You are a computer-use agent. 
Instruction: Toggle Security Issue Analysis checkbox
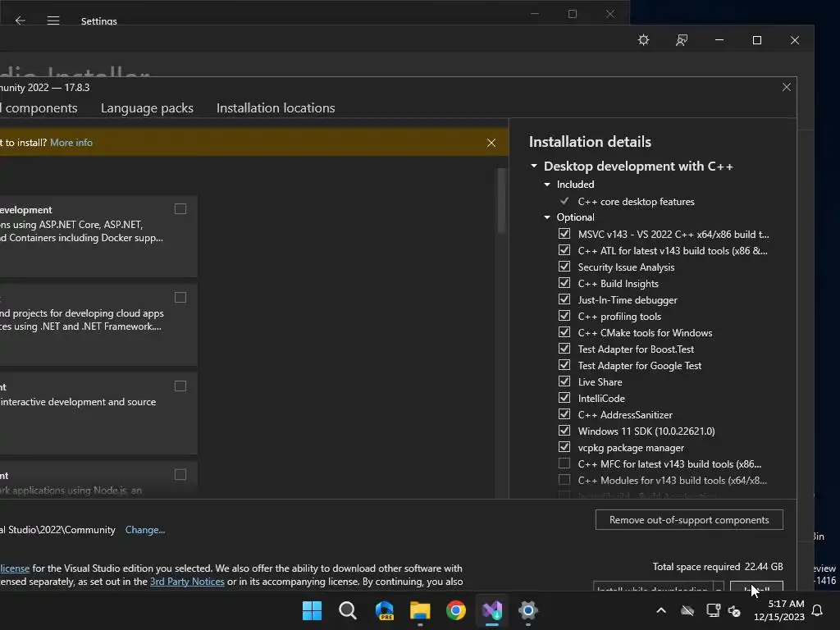point(564,267)
